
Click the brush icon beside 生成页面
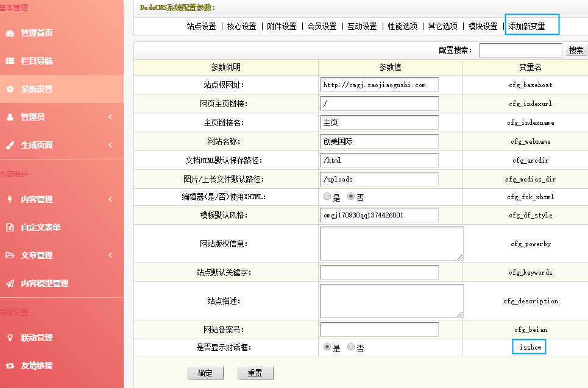(x=10, y=145)
